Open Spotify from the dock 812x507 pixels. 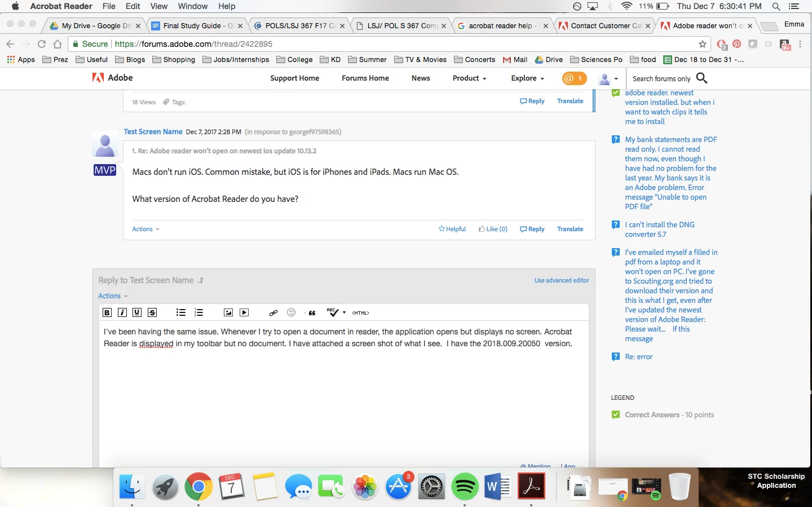click(x=465, y=487)
